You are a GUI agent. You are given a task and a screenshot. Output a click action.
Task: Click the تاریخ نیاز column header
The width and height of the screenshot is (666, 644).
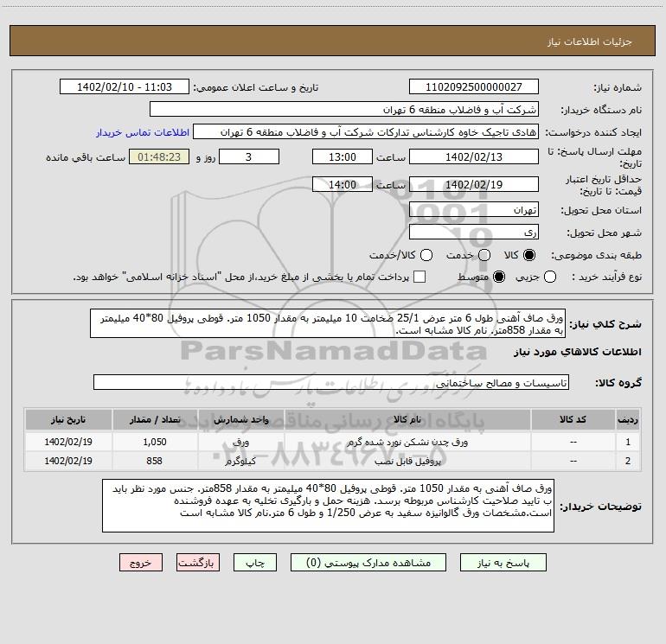(68, 419)
